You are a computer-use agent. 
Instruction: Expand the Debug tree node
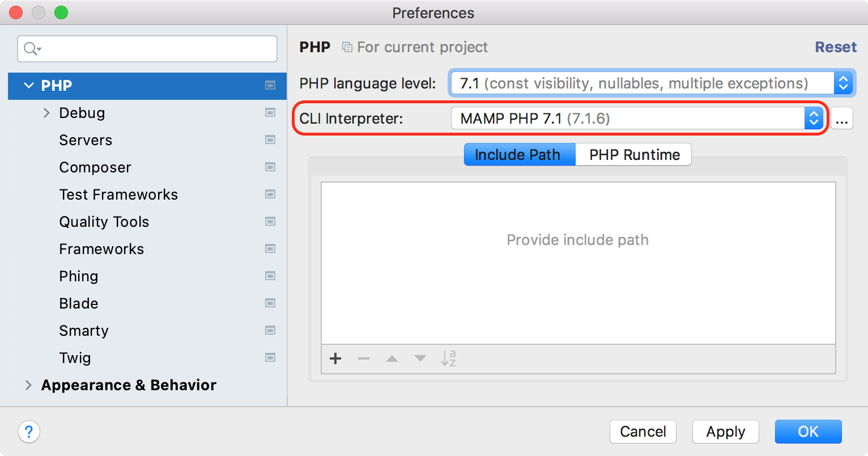pos(46,113)
